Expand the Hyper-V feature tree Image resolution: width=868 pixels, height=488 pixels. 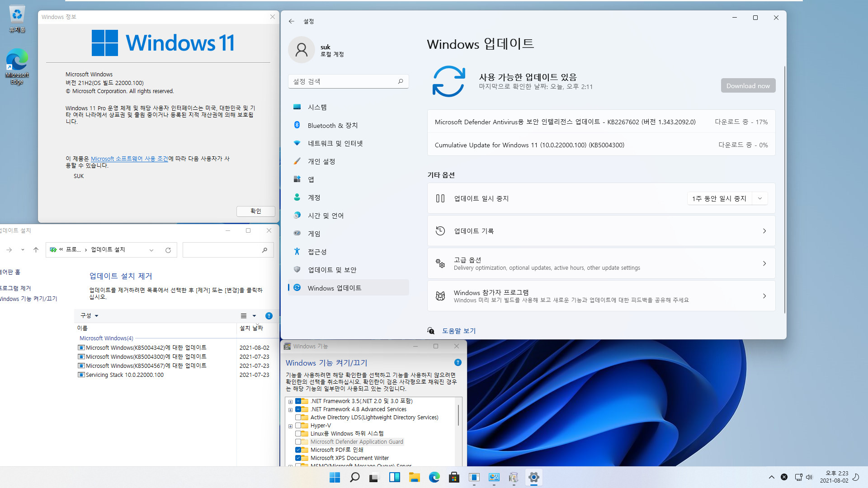[290, 426]
